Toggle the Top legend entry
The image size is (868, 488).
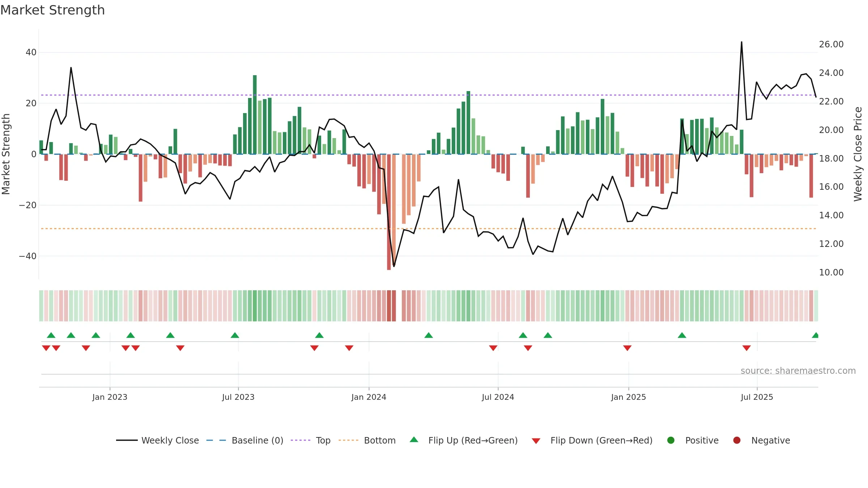pyautogui.click(x=311, y=440)
